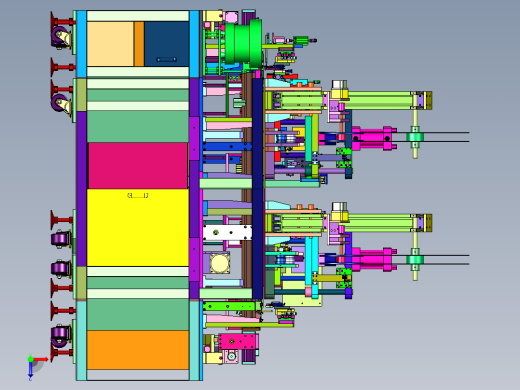The width and height of the screenshot is (520, 390).
Task: Select the pale yellow round motor flange
Action: point(219,263)
